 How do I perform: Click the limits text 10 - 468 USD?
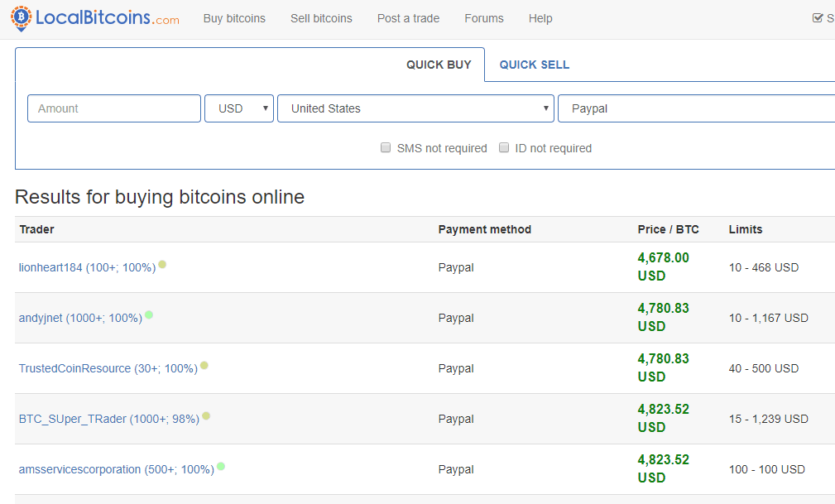(764, 267)
